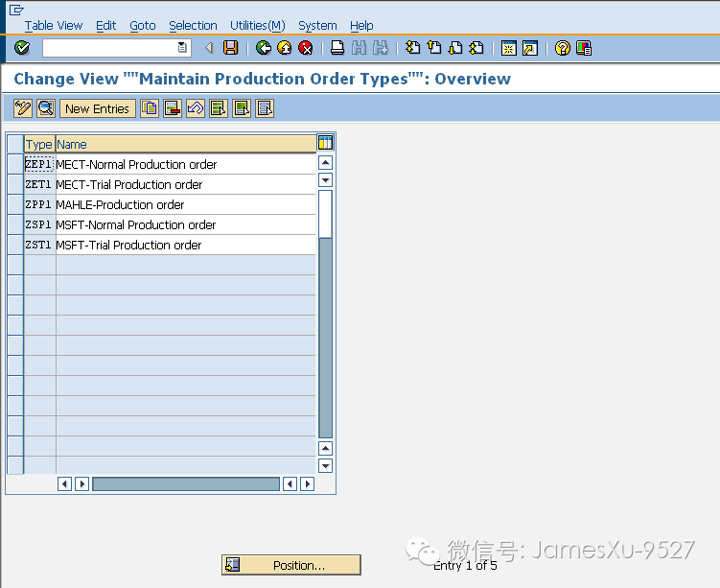This screenshot has width=720, height=588.
Task: Click the Type column header
Action: [39, 144]
